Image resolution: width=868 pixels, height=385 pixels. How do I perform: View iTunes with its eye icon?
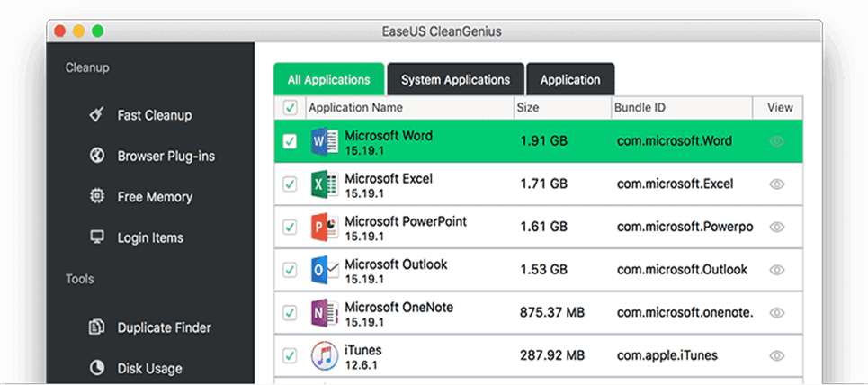pyautogui.click(x=777, y=355)
